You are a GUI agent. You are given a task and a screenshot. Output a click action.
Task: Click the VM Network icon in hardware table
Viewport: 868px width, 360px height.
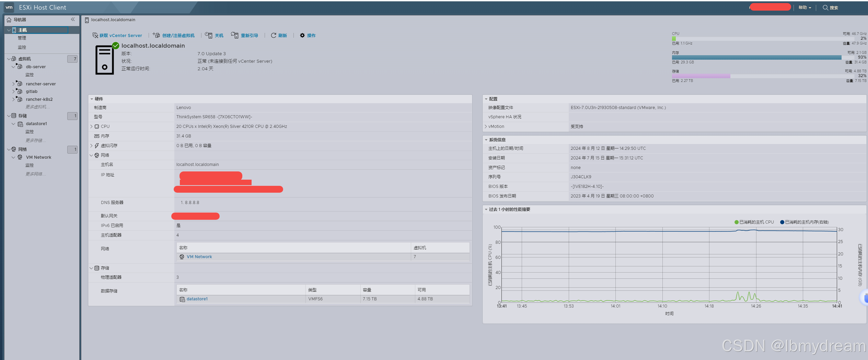[x=182, y=257]
